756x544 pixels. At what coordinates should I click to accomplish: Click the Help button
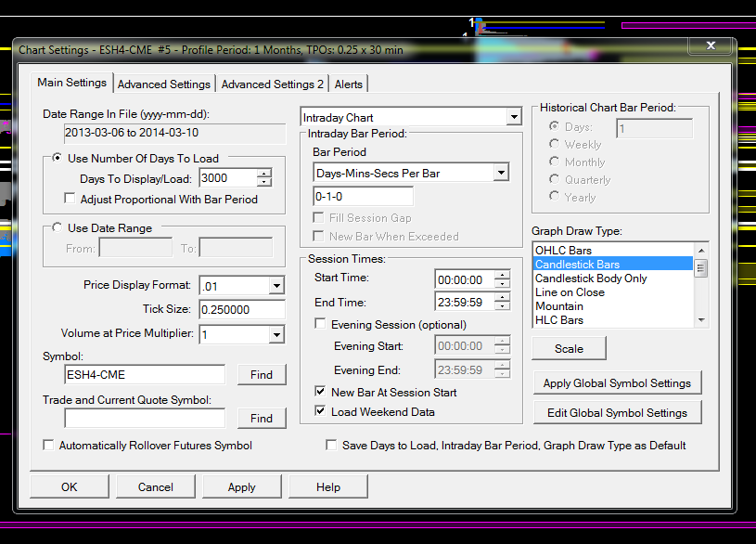pyautogui.click(x=328, y=486)
